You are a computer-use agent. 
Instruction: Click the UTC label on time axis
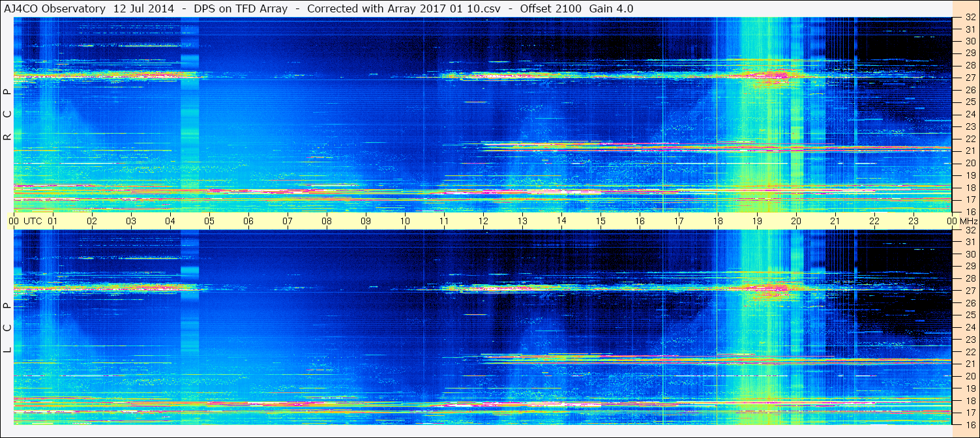point(33,221)
